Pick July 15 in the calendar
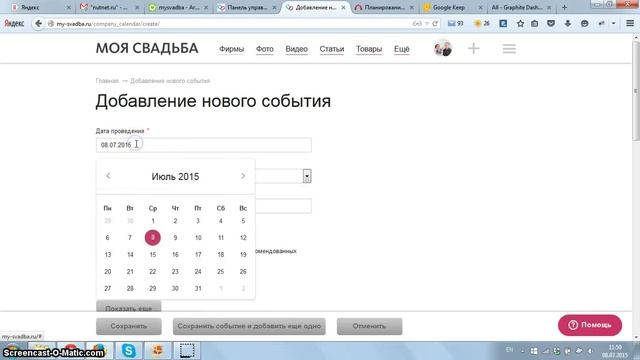Viewport: 640px width, 360px height. coord(153,255)
